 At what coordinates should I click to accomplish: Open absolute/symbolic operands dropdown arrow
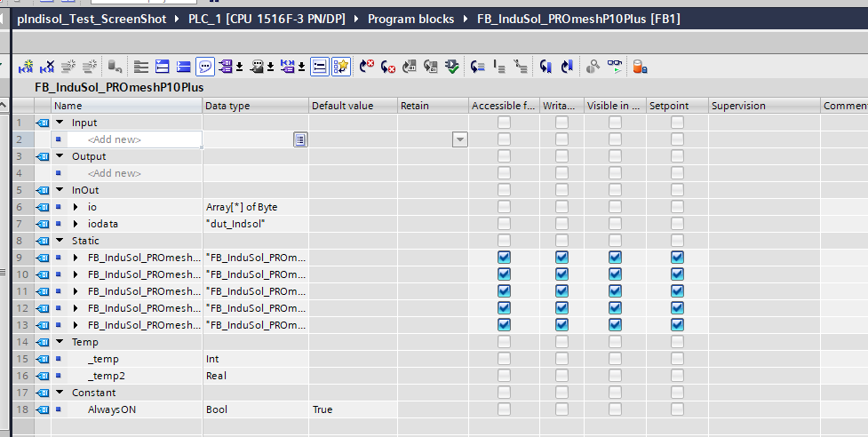(239, 67)
